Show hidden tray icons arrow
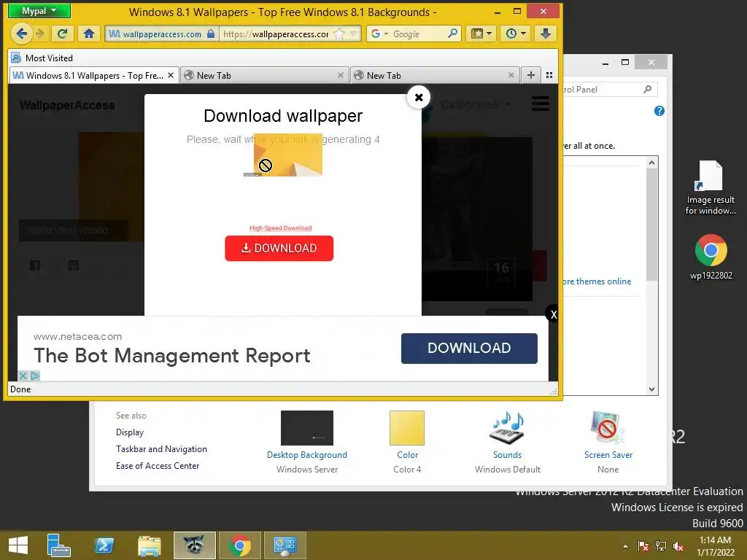Screen dimensions: 747x560 click(x=625, y=546)
